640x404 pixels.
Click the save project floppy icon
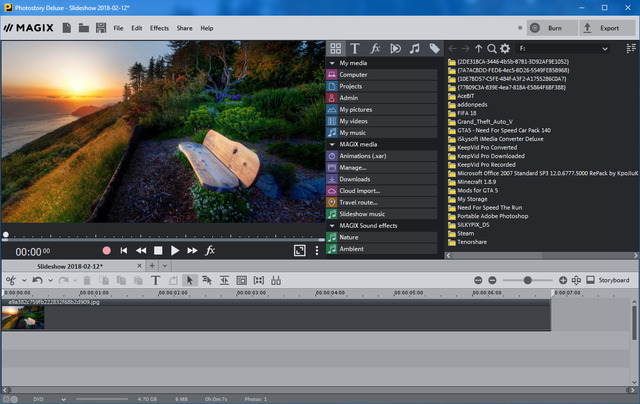101,28
